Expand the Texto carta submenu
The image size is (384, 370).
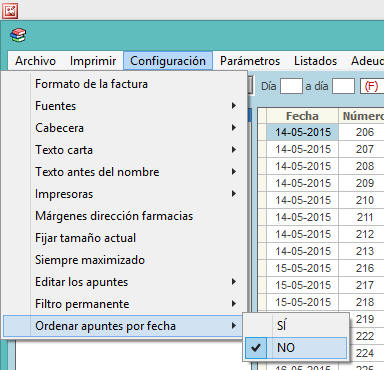coord(125,150)
